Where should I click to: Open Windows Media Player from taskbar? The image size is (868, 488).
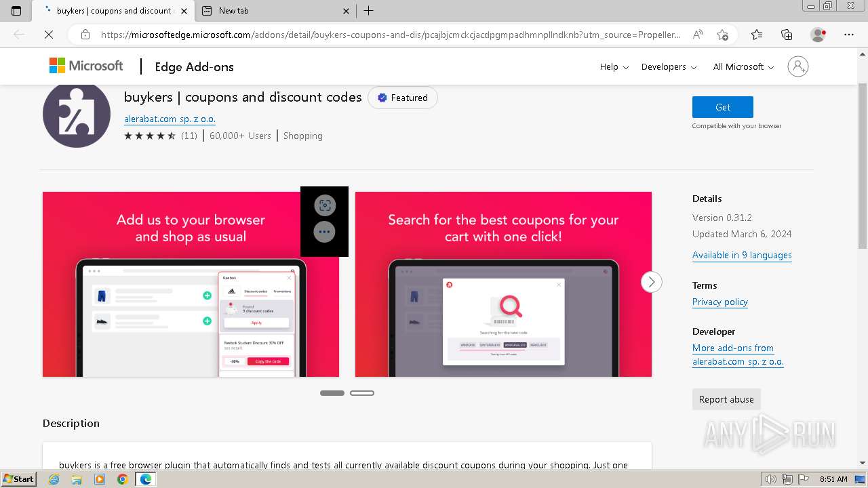pyautogui.click(x=100, y=479)
